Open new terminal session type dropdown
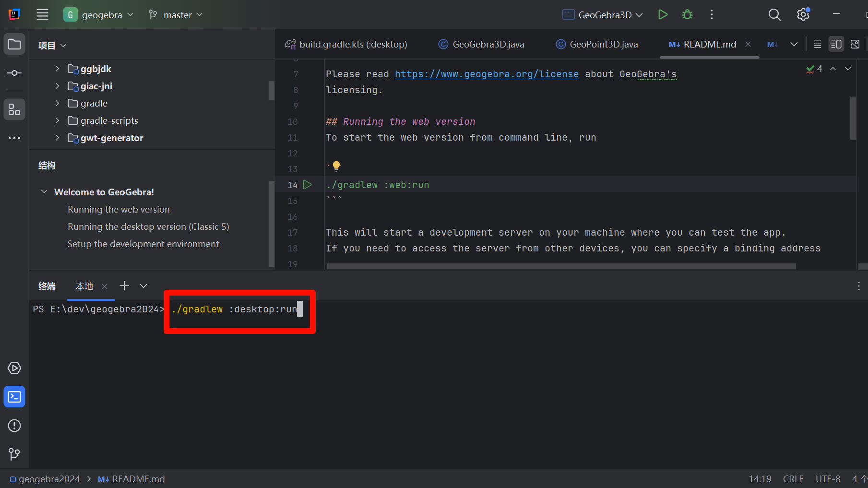868x488 pixels. pos(143,286)
